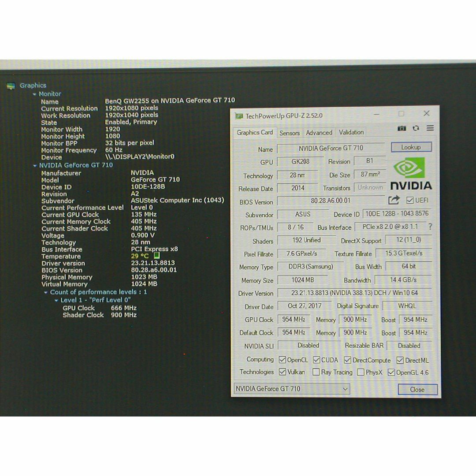Enable the PhysX checkbox
Screen dimensions: 476x476
click(361, 372)
